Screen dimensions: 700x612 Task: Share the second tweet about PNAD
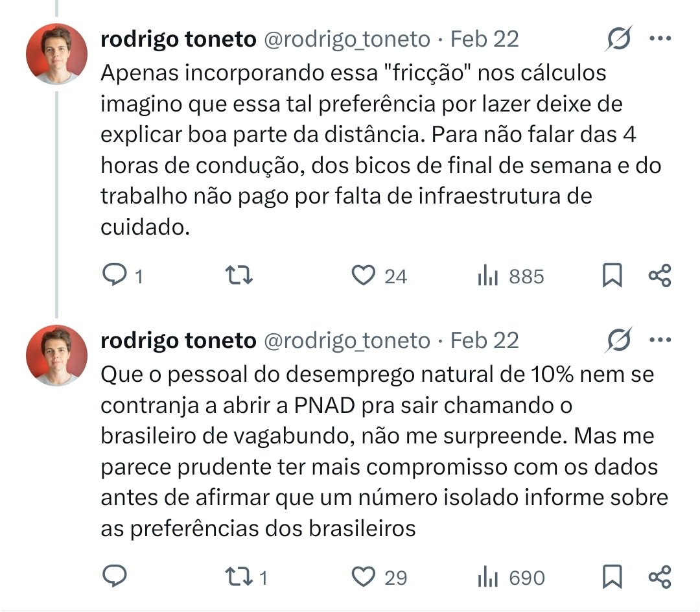click(x=660, y=576)
